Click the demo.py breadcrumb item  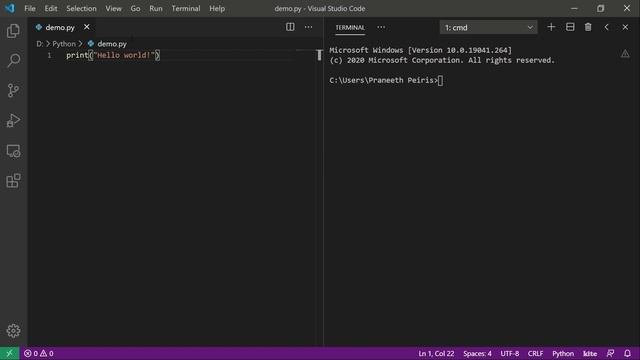click(x=107, y=44)
